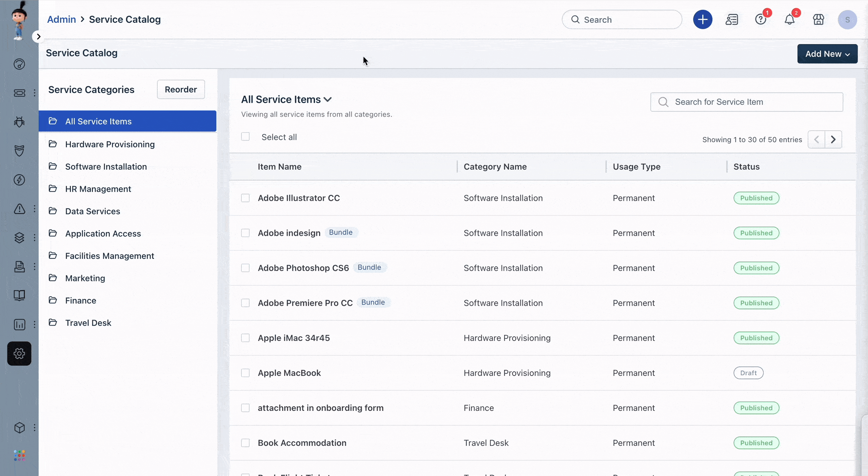The height and width of the screenshot is (476, 868).
Task: Open the Admin gear icon in sidebar
Action: (x=19, y=354)
